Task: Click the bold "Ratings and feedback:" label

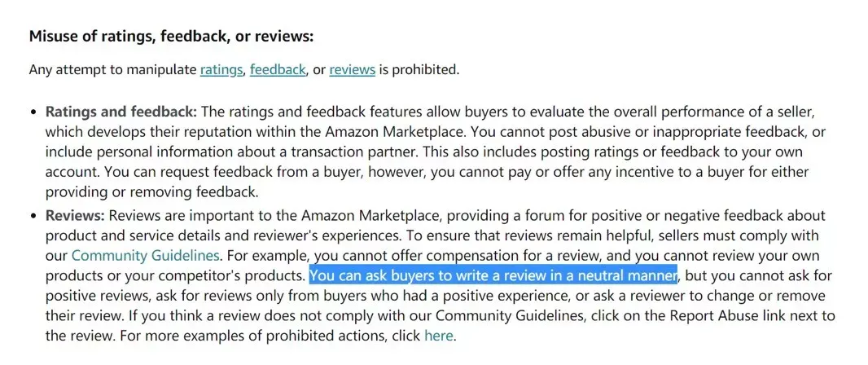Action: [x=121, y=112]
